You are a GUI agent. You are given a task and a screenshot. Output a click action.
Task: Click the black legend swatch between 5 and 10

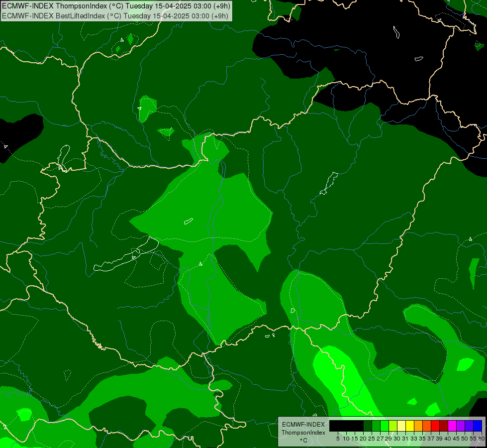[x=342, y=426]
